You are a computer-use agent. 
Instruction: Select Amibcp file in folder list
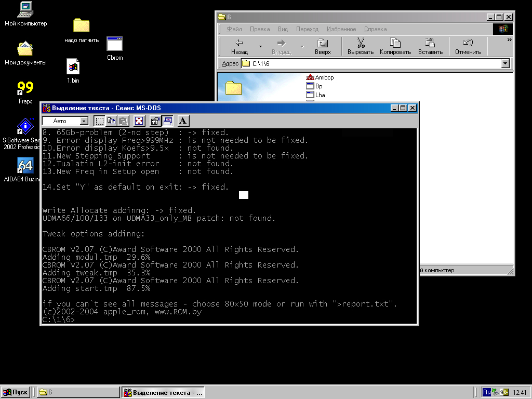point(324,77)
